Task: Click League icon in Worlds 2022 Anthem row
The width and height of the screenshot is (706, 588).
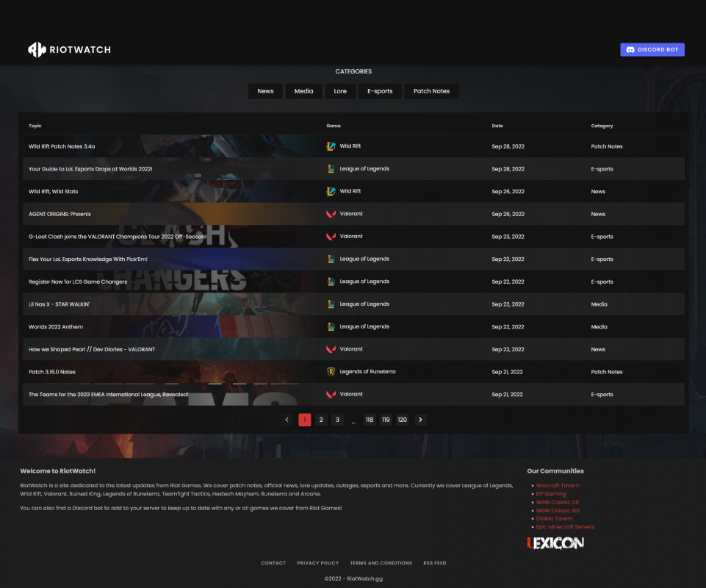Action: (x=331, y=326)
